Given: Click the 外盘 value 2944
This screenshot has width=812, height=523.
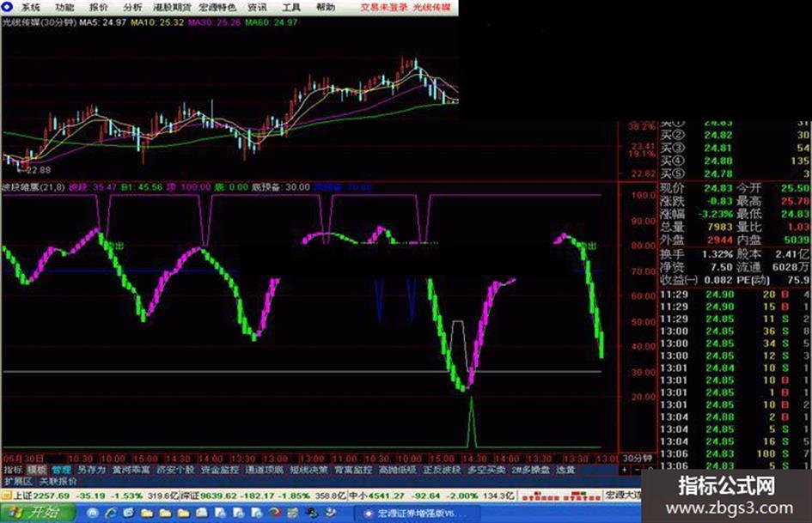Looking at the screenshot, I should coord(720,240).
